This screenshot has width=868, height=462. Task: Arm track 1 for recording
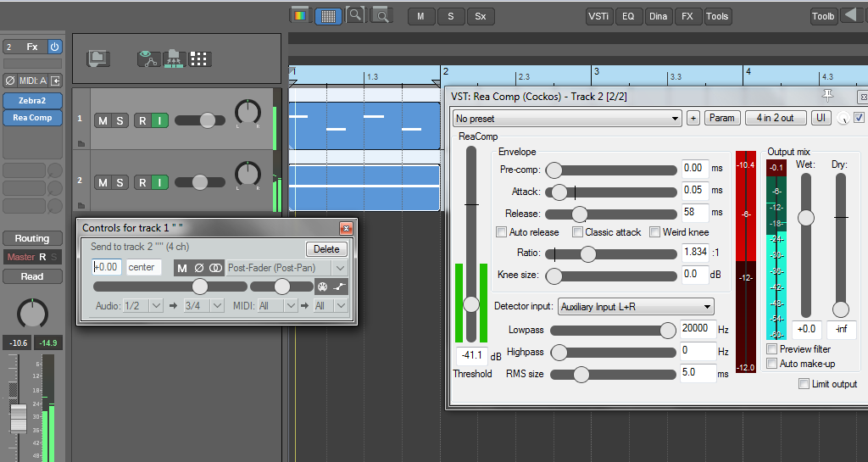pyautogui.click(x=142, y=120)
